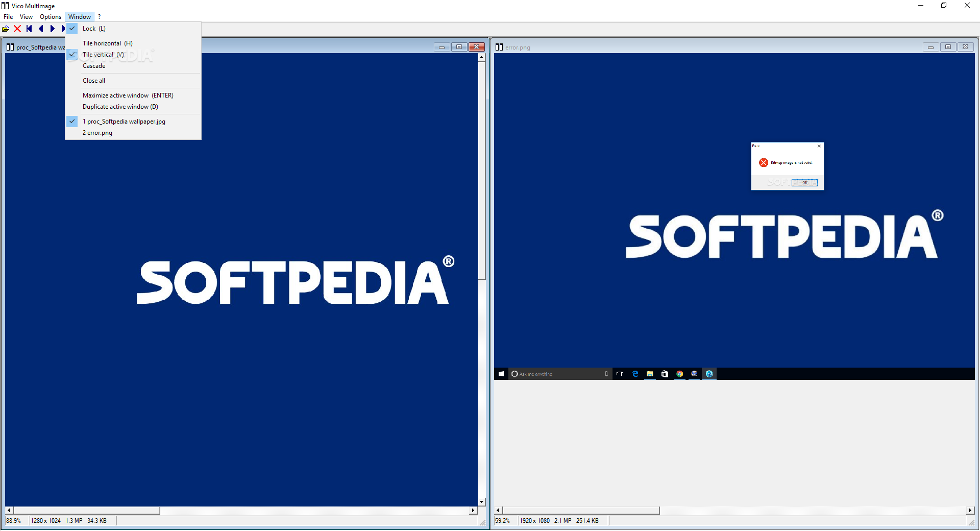Screen dimensions: 980x531
Task: Open the ? help menu
Action: pos(99,17)
